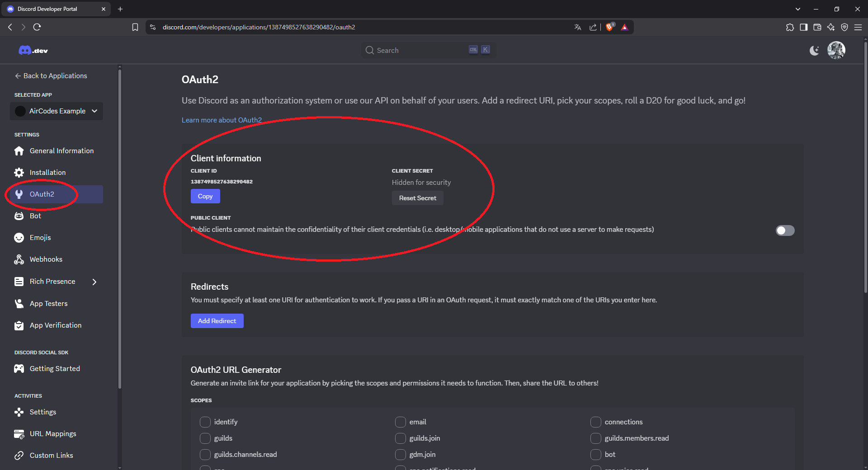Click the share page icon
This screenshot has width=868, height=470.
click(593, 27)
